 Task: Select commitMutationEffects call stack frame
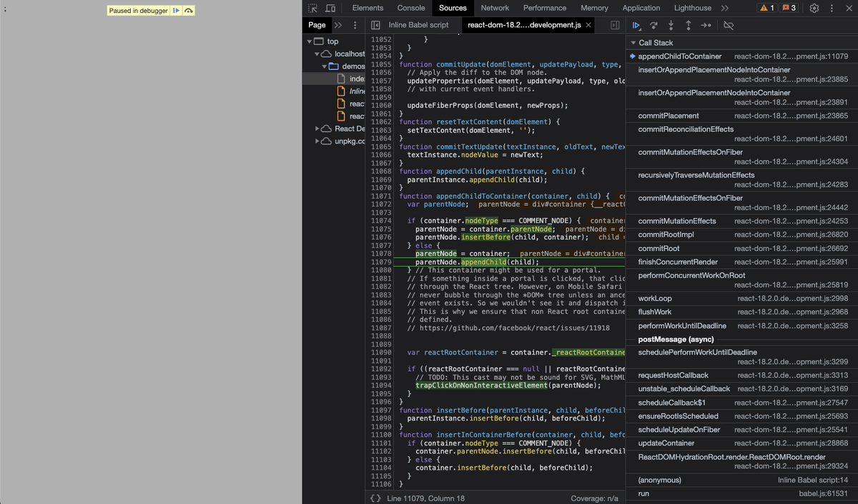(741, 221)
